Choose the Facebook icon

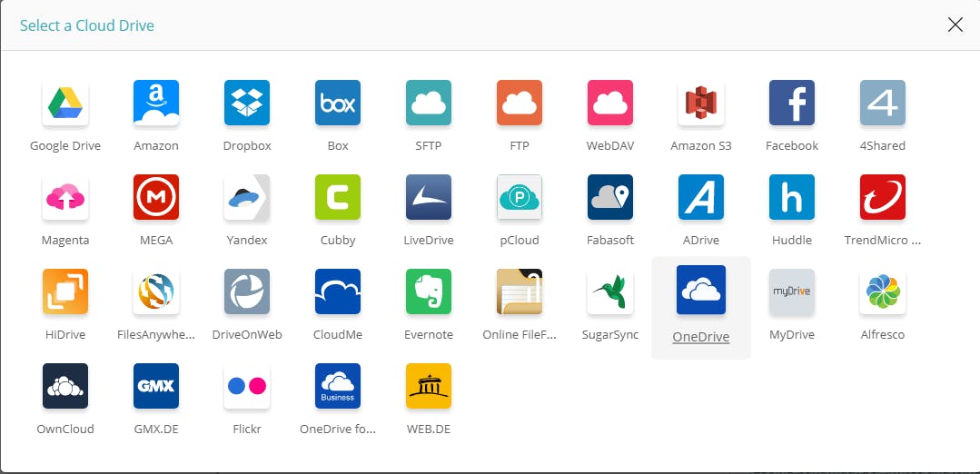792,103
